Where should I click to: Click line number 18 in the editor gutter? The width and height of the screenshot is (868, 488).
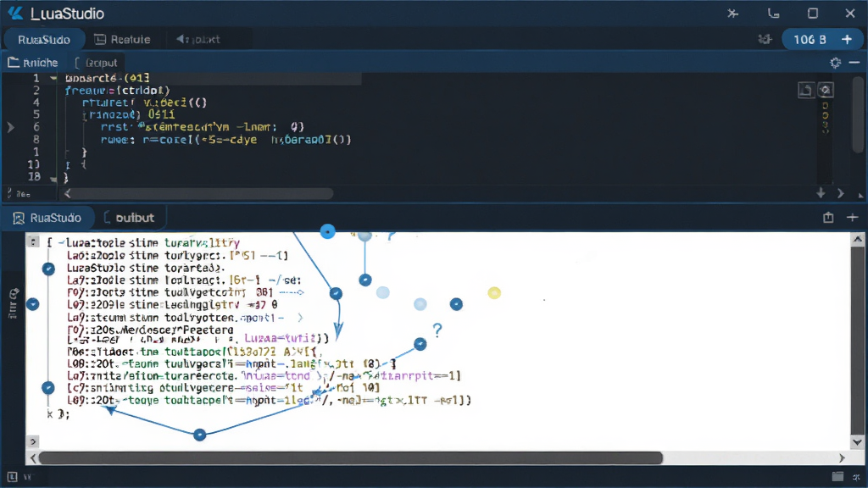point(34,176)
